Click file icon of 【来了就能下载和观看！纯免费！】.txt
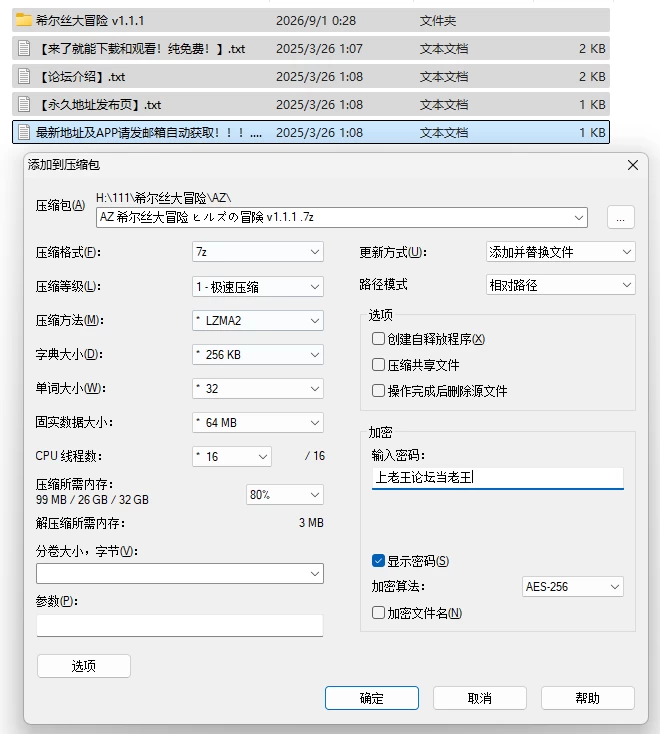660x734 pixels. [x=23, y=48]
